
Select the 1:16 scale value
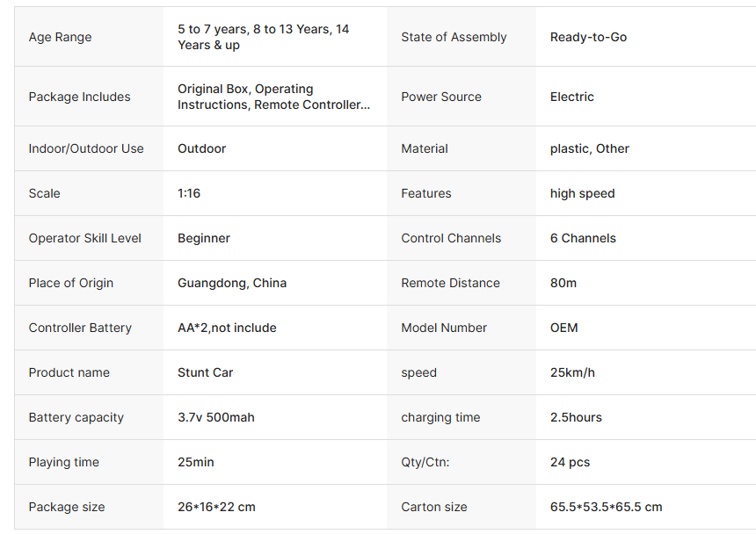click(x=188, y=193)
